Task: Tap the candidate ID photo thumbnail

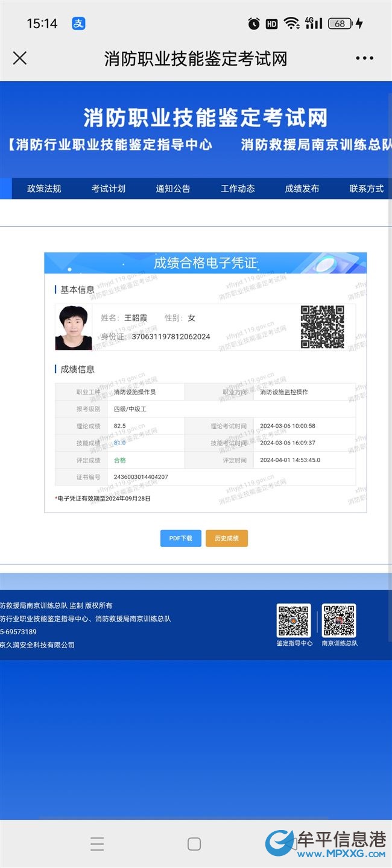Action: [x=74, y=327]
